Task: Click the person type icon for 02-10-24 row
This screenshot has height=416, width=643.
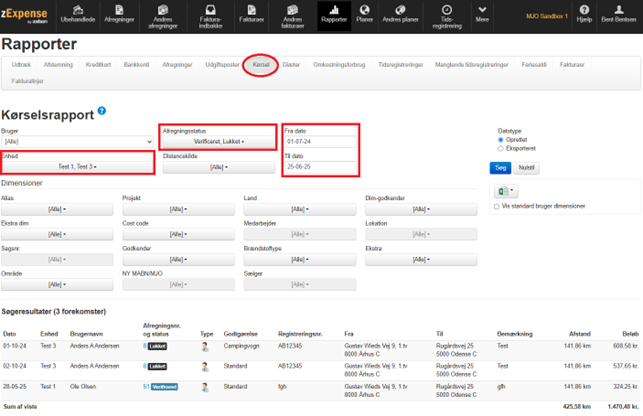Action: [205, 367]
